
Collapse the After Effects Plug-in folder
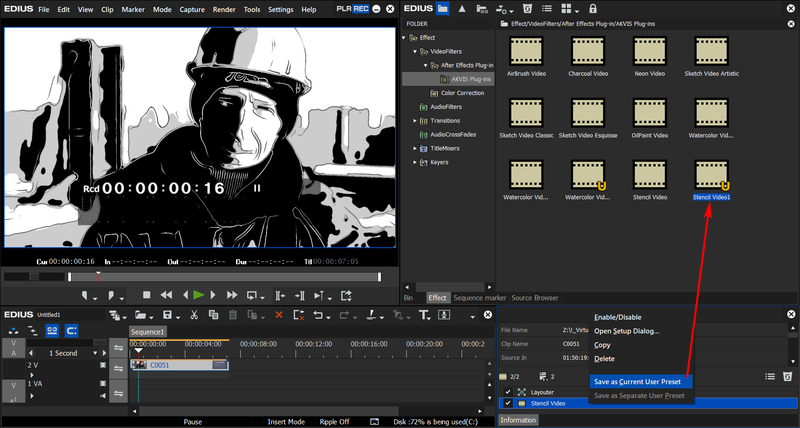(426, 65)
